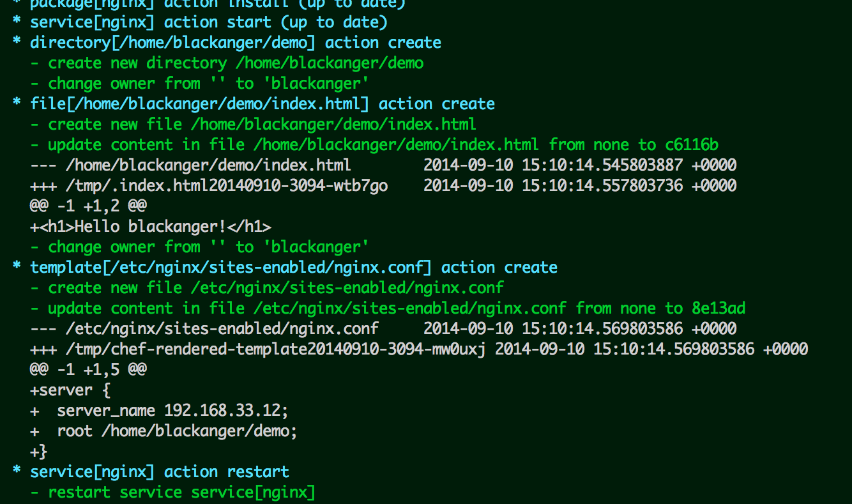The height and width of the screenshot is (504, 852).
Task: Click the '@@ -1 +1,2 @@' hunk header
Action: tap(88, 206)
